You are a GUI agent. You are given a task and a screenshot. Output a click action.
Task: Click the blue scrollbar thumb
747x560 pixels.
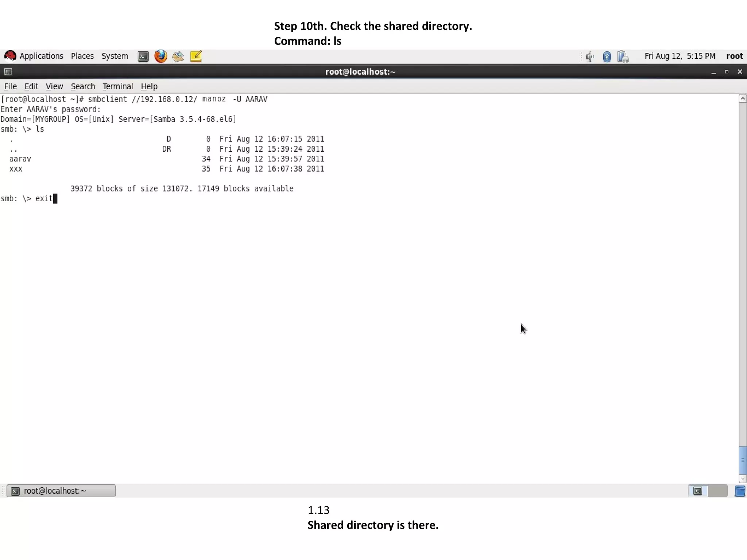coord(743,460)
